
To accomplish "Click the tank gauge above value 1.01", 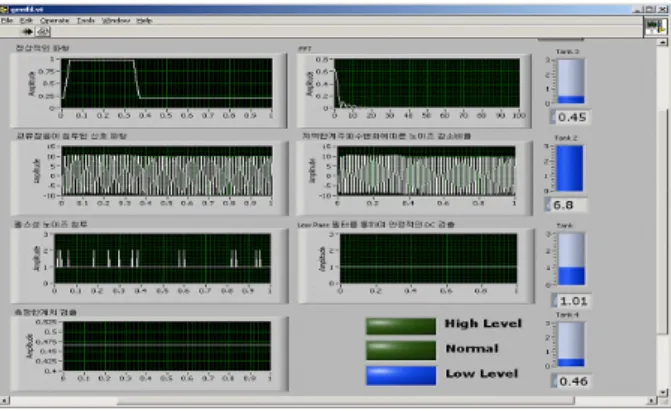I will click(571, 259).
